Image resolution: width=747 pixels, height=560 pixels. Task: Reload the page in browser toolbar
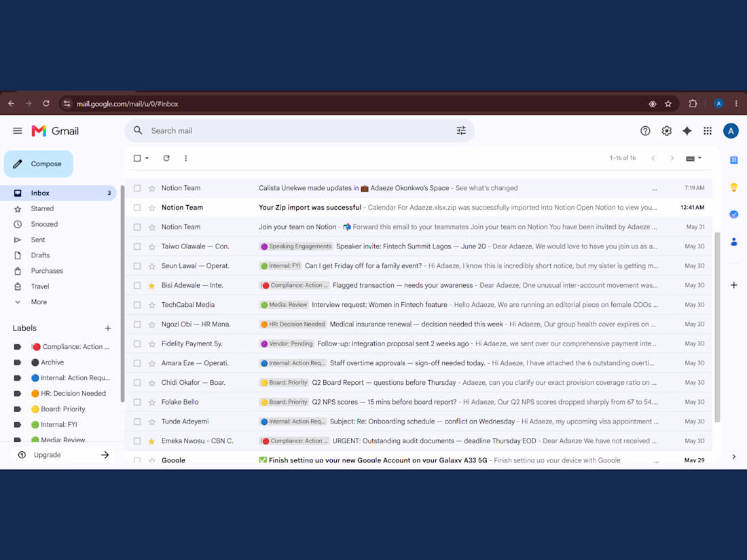[46, 104]
